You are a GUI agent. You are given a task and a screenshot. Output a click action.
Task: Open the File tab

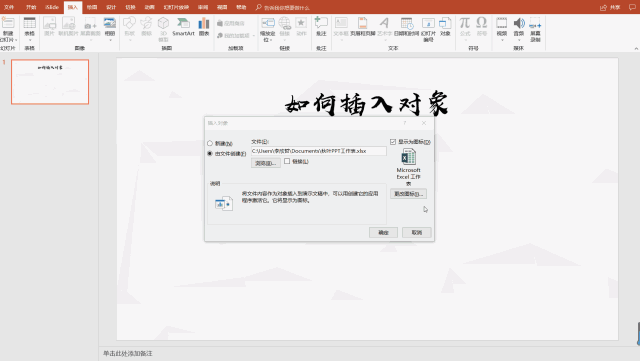click(9, 7)
